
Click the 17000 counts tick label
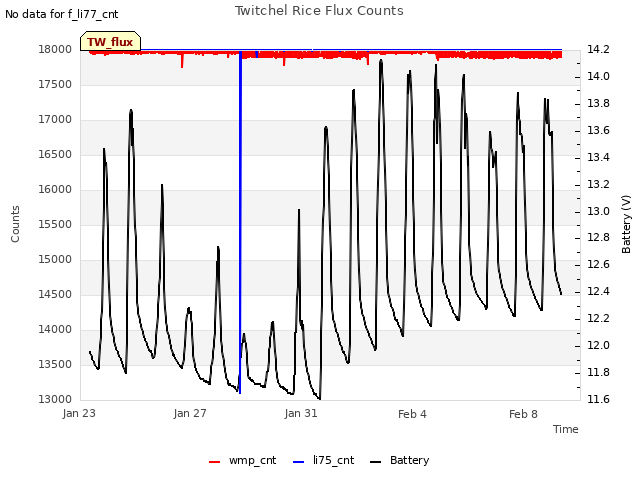pos(55,120)
